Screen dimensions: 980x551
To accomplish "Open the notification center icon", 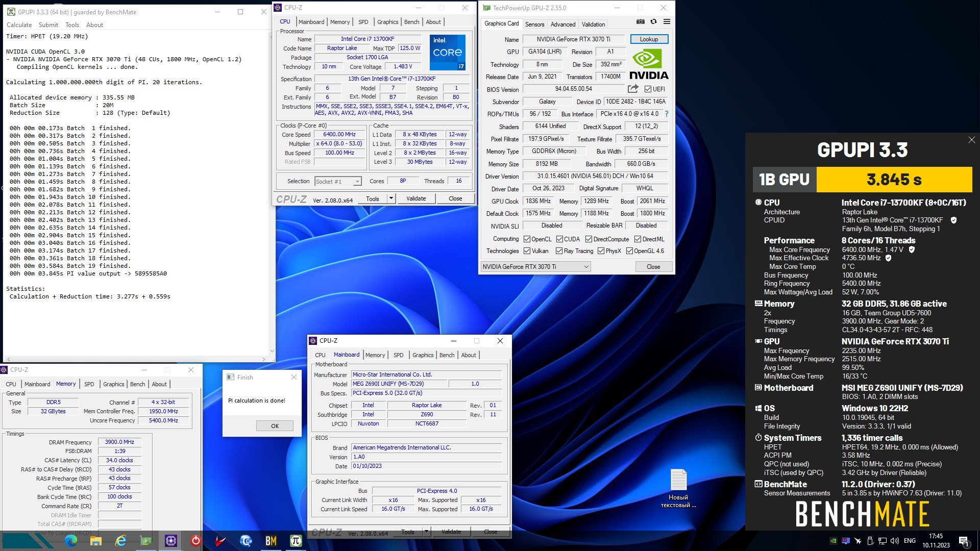I will coord(964,541).
